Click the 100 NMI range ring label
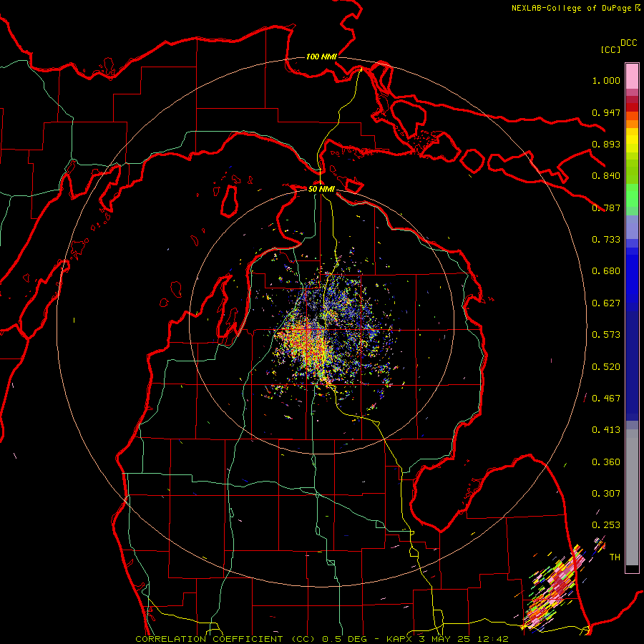Image resolution: width=644 pixels, height=644 pixels. (x=321, y=57)
